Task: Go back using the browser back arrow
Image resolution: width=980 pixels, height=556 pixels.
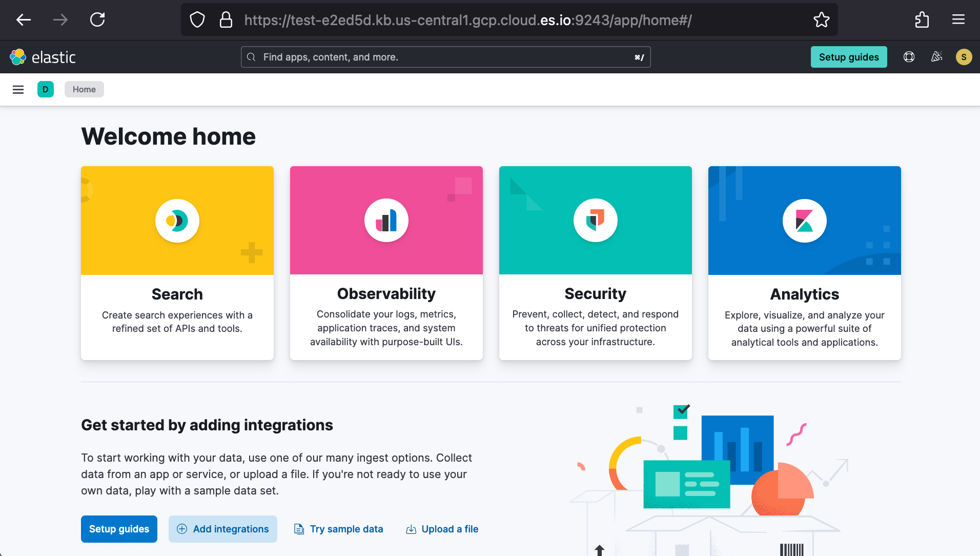Action: (x=24, y=20)
